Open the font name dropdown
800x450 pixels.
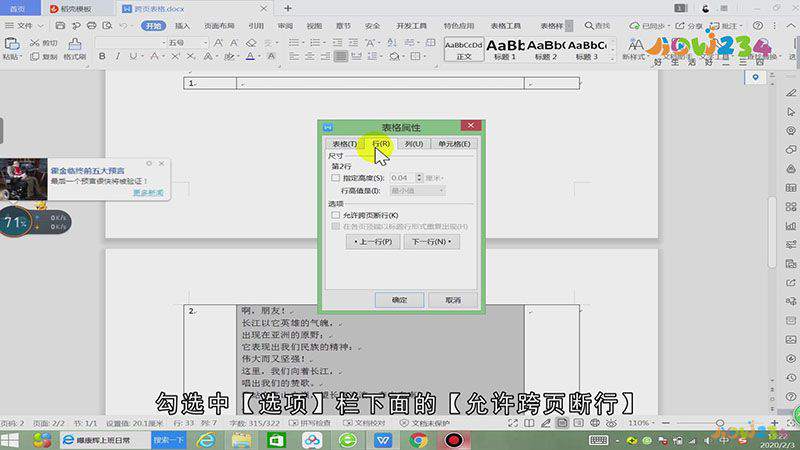pyautogui.click(x=164, y=43)
